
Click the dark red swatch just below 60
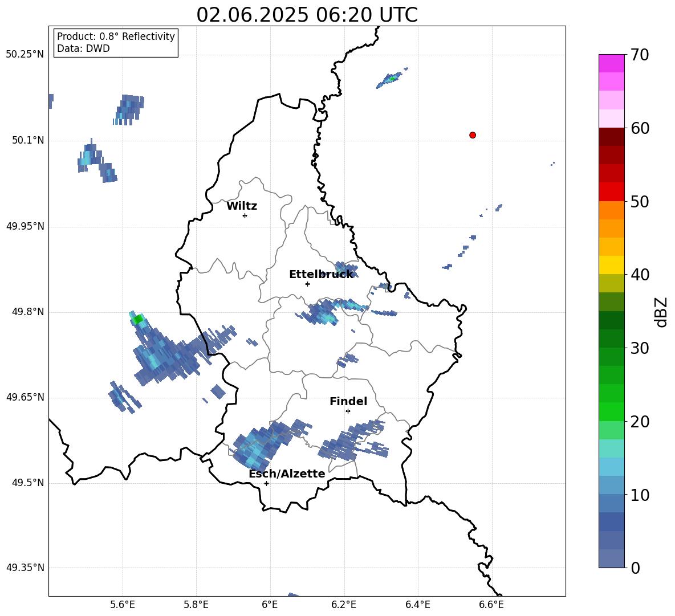click(612, 137)
